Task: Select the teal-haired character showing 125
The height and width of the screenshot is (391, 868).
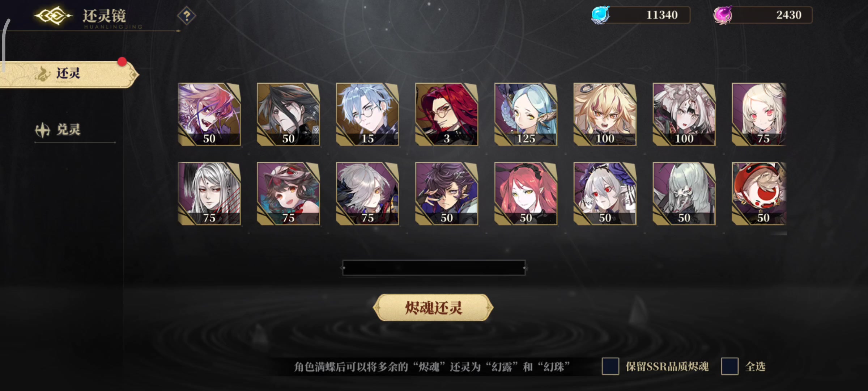Action: [x=526, y=114]
